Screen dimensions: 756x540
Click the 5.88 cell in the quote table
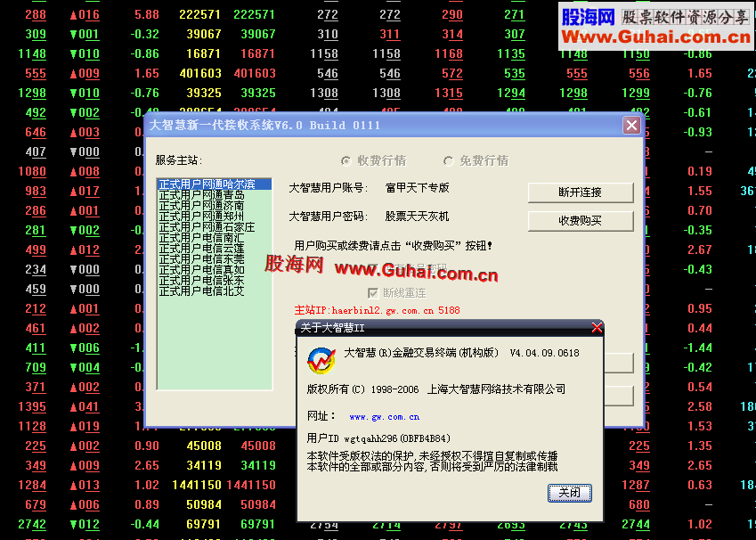[x=147, y=14]
